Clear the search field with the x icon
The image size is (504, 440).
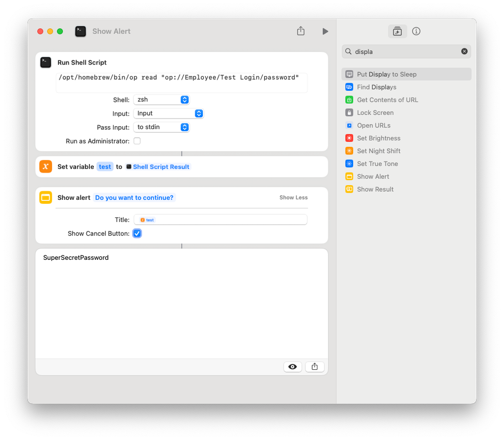tap(464, 51)
